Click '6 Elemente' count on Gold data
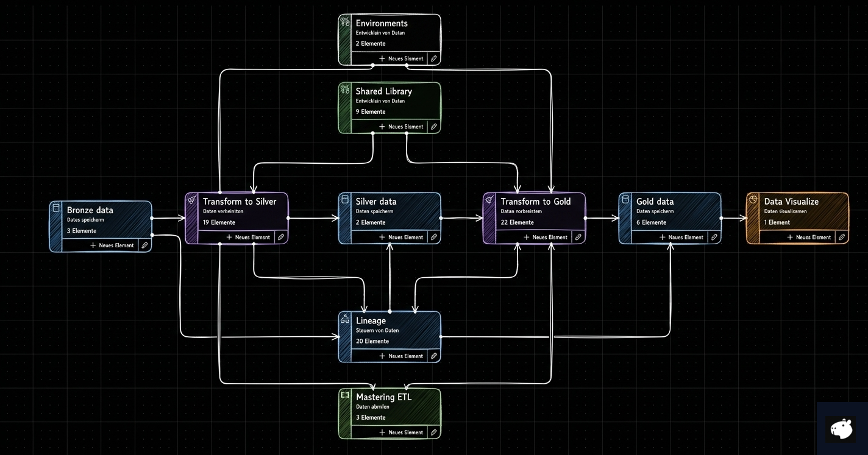 pos(651,222)
